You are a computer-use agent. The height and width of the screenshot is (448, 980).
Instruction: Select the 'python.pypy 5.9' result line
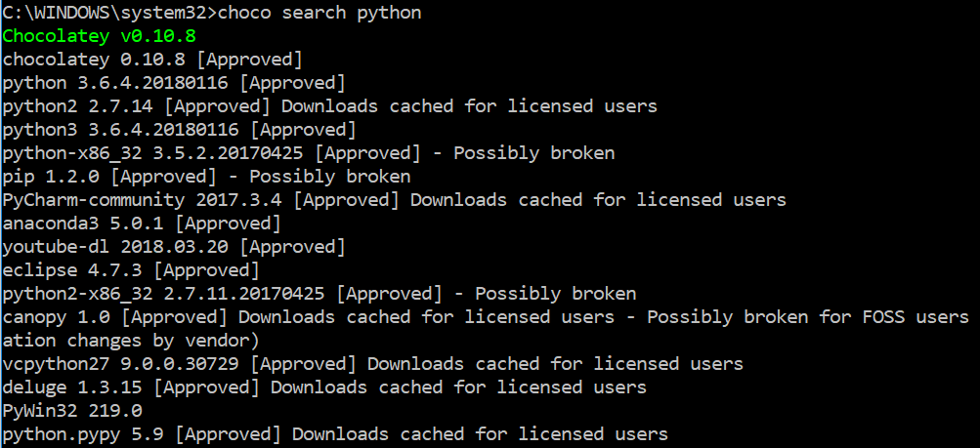pyautogui.click(x=336, y=433)
